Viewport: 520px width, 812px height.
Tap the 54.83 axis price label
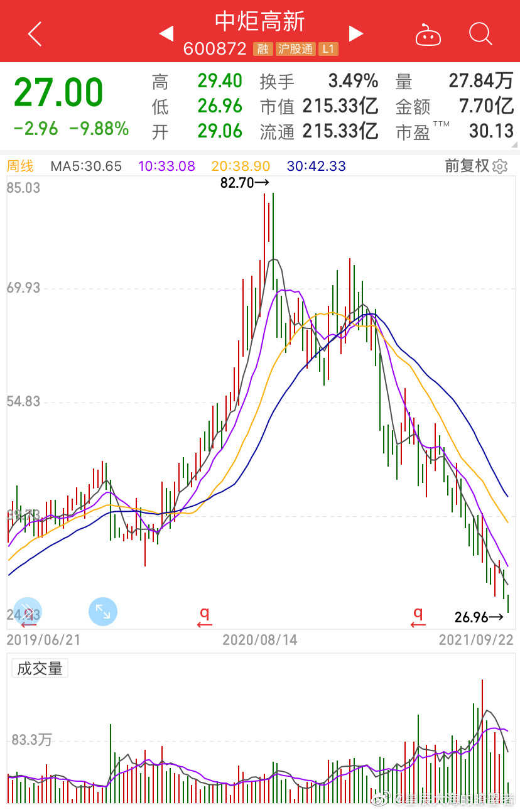coord(23,401)
